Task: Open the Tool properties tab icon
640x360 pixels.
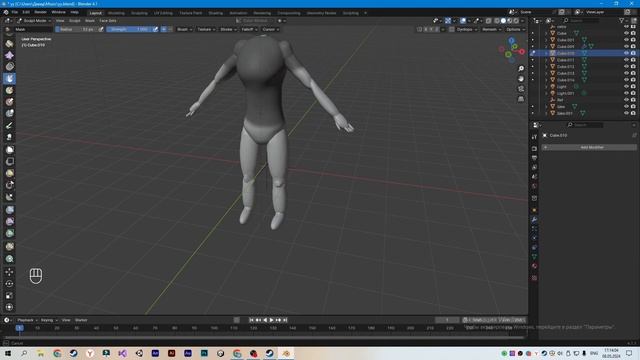Action: (534, 137)
